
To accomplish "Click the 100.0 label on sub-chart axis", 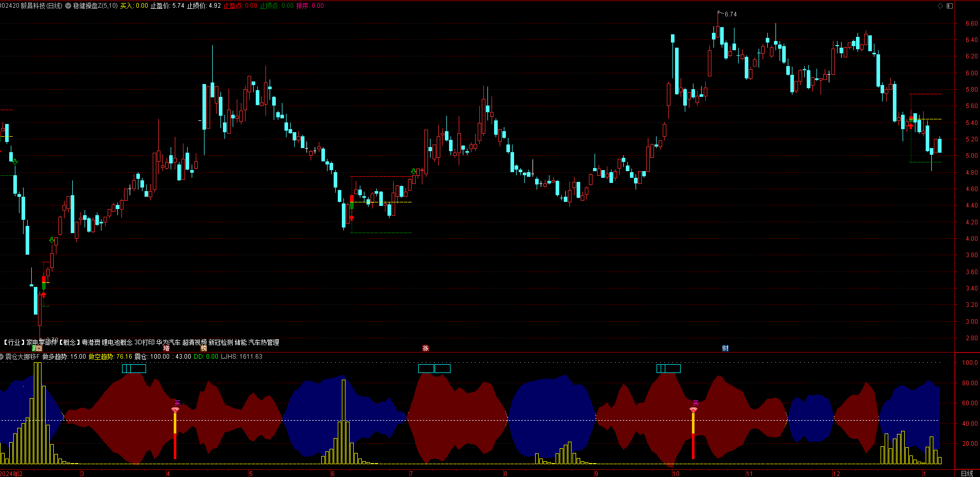I will coord(970,363).
